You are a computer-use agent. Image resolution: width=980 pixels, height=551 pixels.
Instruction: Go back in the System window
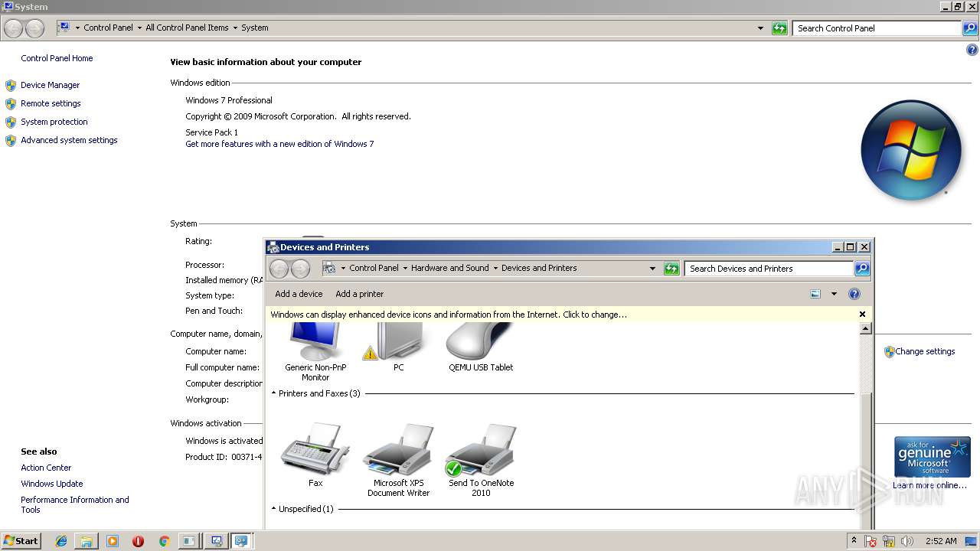14,28
